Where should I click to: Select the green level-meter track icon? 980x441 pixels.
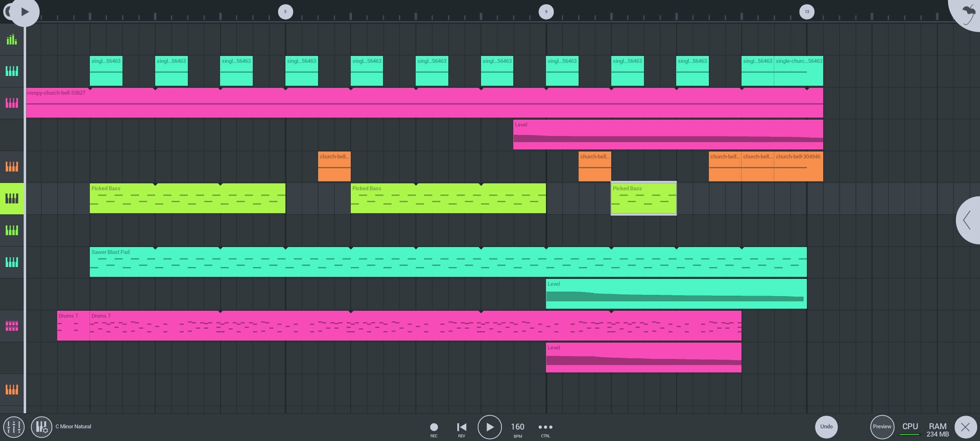[12, 39]
